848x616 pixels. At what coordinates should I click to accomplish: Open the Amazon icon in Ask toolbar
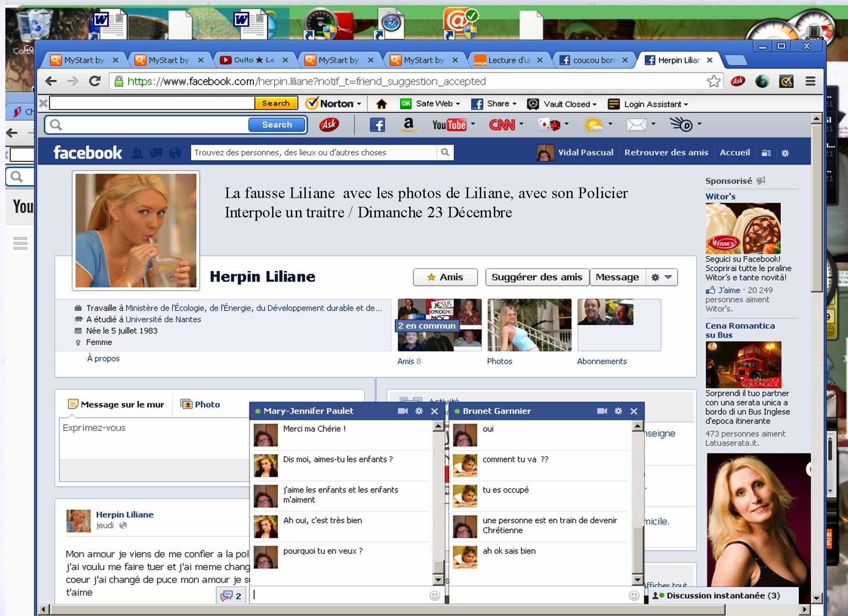[x=409, y=125]
